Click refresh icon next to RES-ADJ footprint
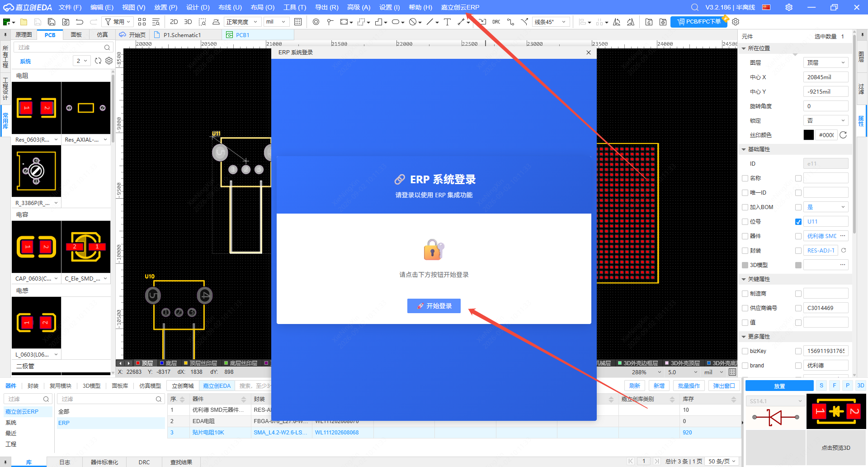 click(x=844, y=250)
